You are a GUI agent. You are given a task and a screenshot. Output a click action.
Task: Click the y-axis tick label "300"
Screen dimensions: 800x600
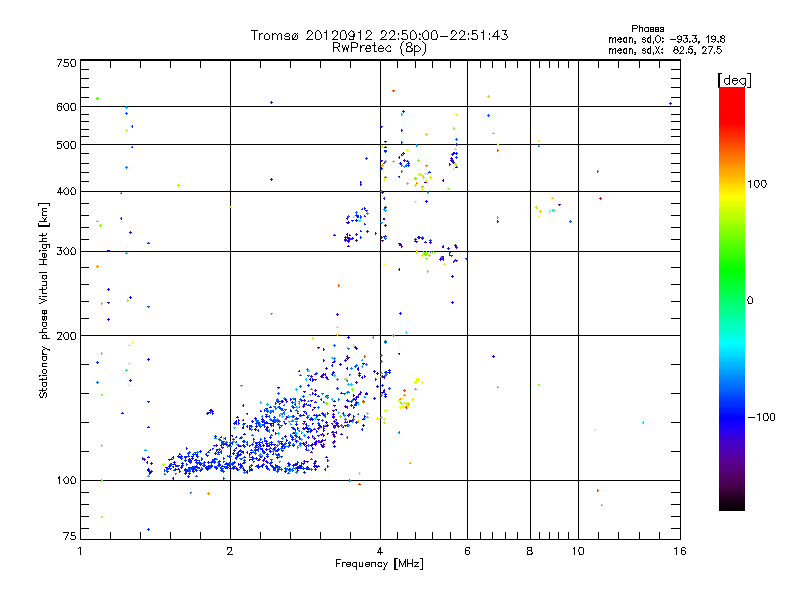pos(67,252)
